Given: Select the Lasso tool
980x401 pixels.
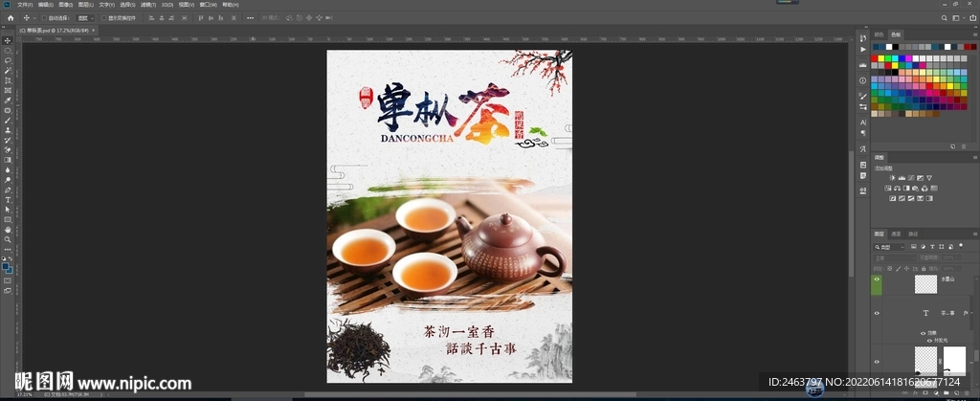Looking at the screenshot, I should [9, 60].
